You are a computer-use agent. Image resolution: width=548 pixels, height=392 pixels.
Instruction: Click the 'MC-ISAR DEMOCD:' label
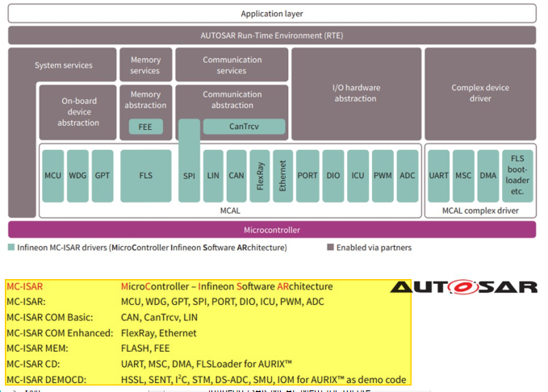point(47,380)
